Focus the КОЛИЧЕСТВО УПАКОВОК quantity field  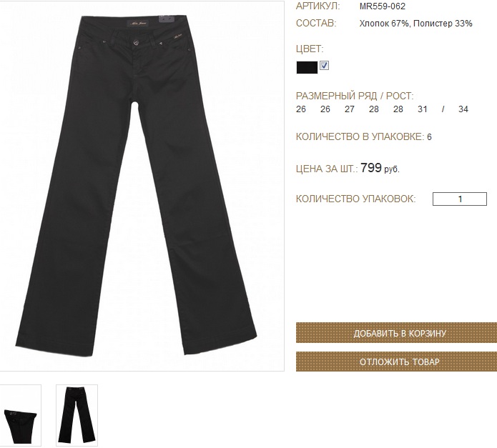click(460, 199)
